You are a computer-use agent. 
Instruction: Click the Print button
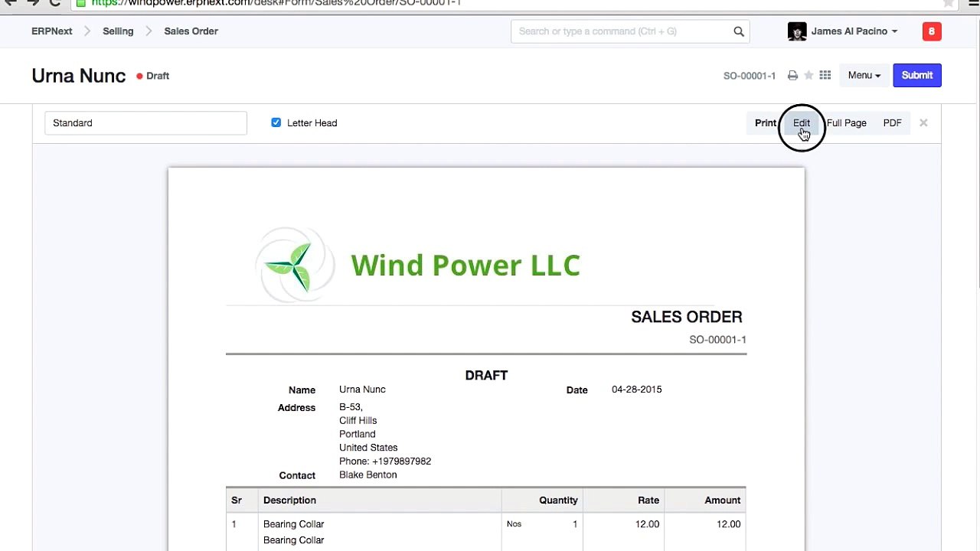tap(766, 122)
